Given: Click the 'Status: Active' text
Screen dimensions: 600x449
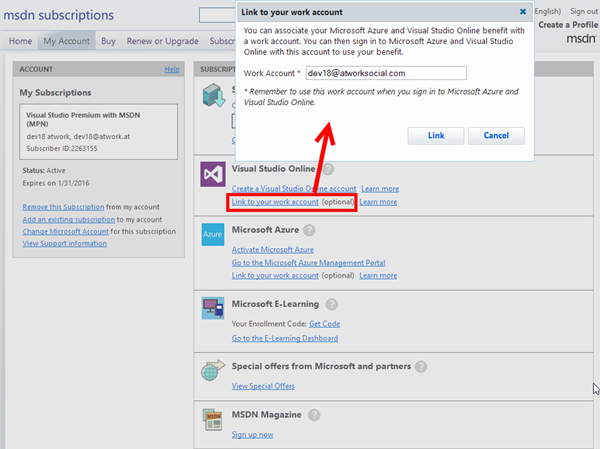Looking at the screenshot, I should coord(44,171).
